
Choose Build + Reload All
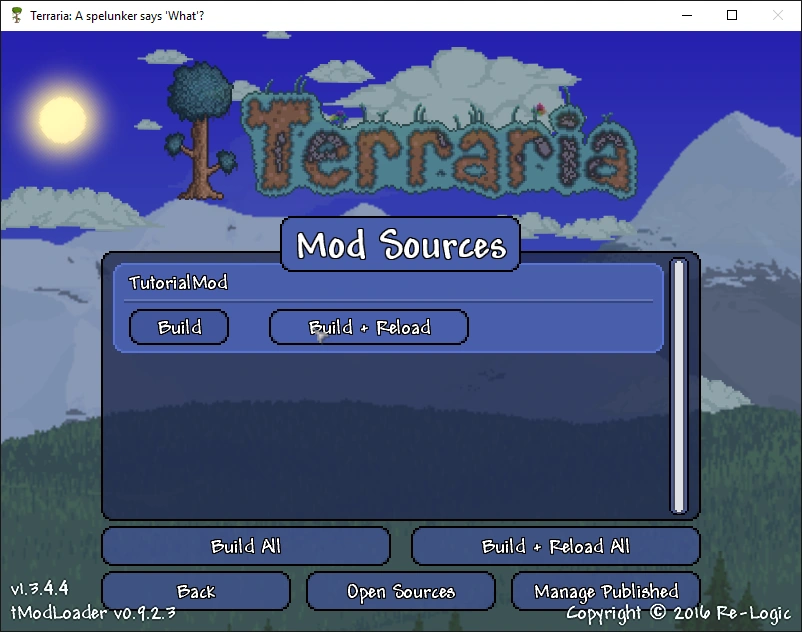[x=555, y=546]
